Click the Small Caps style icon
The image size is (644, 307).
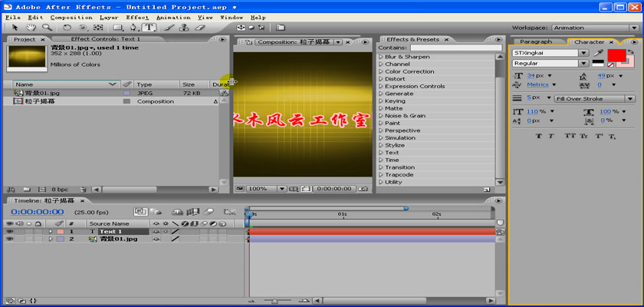[583, 136]
